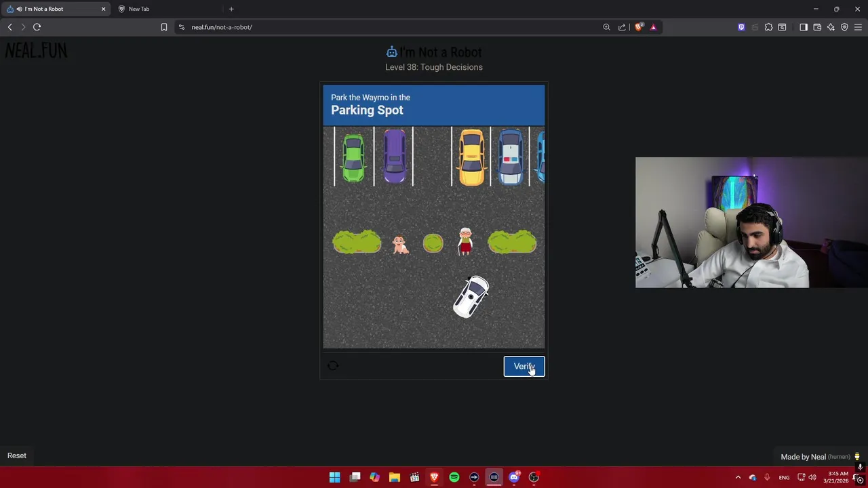This screenshot has width=868, height=488.
Task: Show hidden system tray icons
Action: [738, 477]
